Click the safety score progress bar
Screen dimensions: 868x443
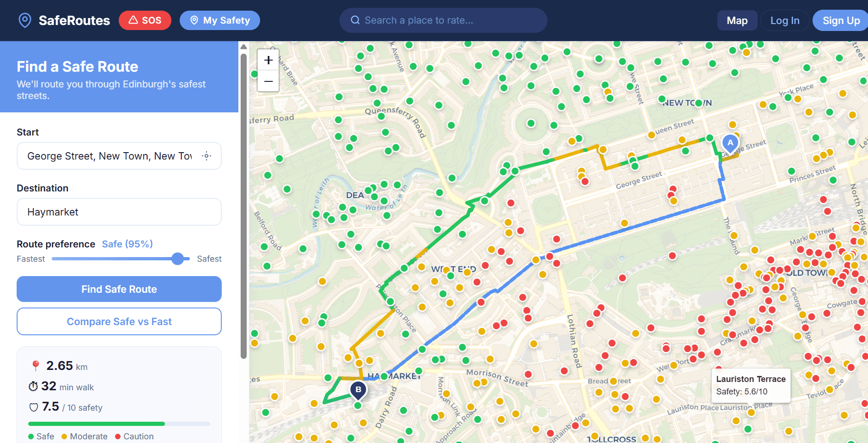(x=119, y=424)
